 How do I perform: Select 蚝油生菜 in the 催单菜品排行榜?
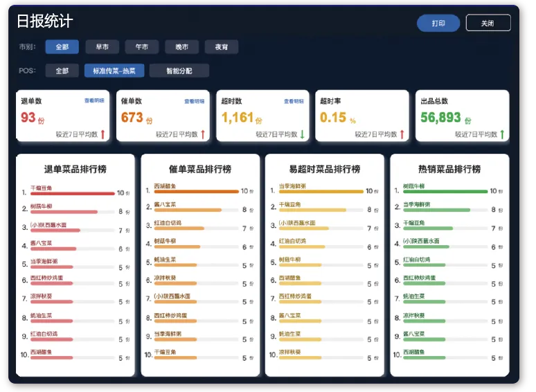tap(165, 260)
